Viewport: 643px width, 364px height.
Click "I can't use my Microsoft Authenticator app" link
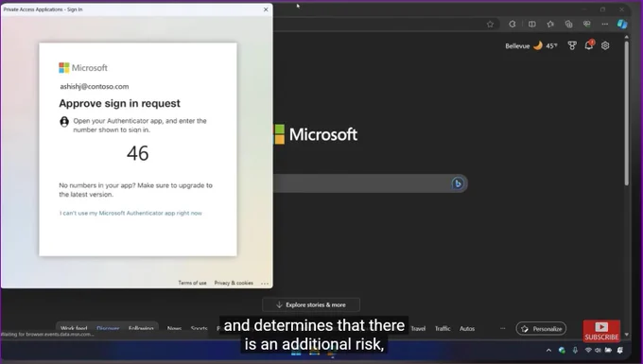tap(130, 213)
